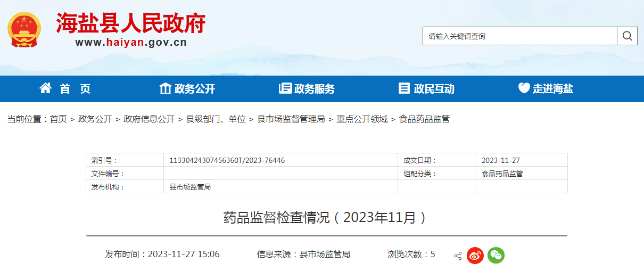Click the 当前位置 breadcrumb label
This screenshot has width=644, height=271.
pyautogui.click(x=28, y=119)
